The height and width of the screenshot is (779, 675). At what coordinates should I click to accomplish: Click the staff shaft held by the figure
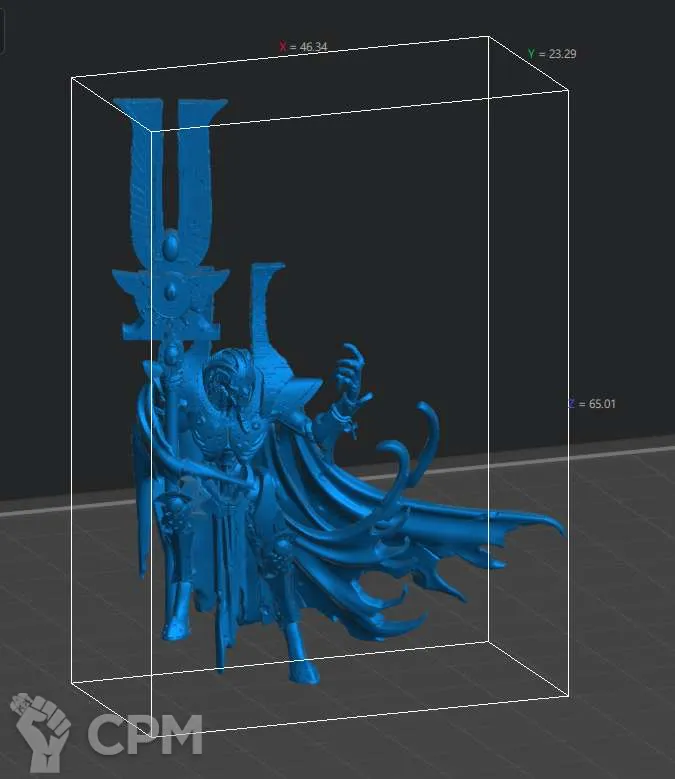click(x=173, y=420)
